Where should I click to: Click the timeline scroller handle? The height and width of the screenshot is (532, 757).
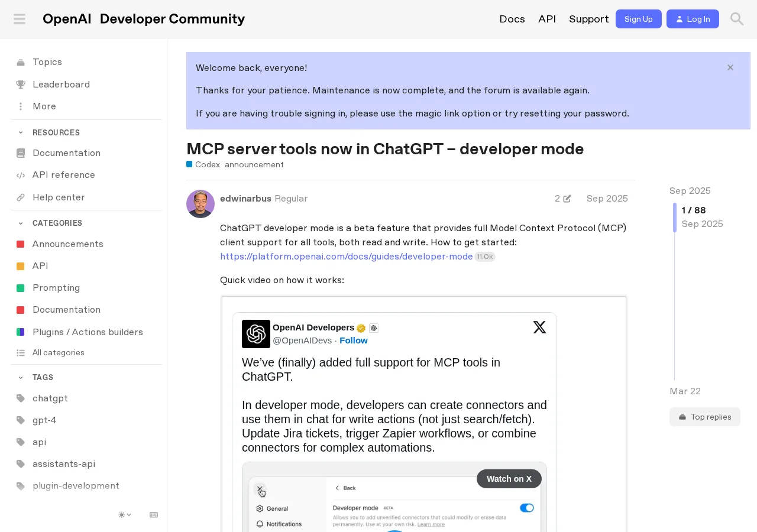675,218
